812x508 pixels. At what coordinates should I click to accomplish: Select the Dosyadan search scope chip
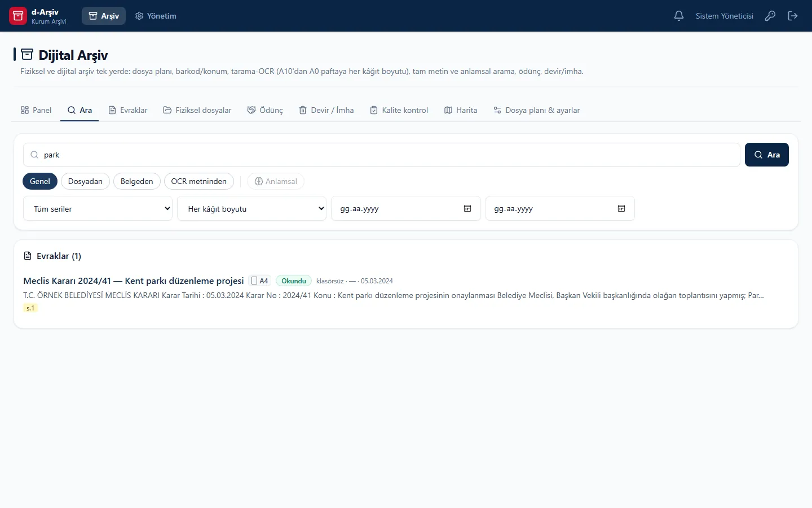(85, 181)
